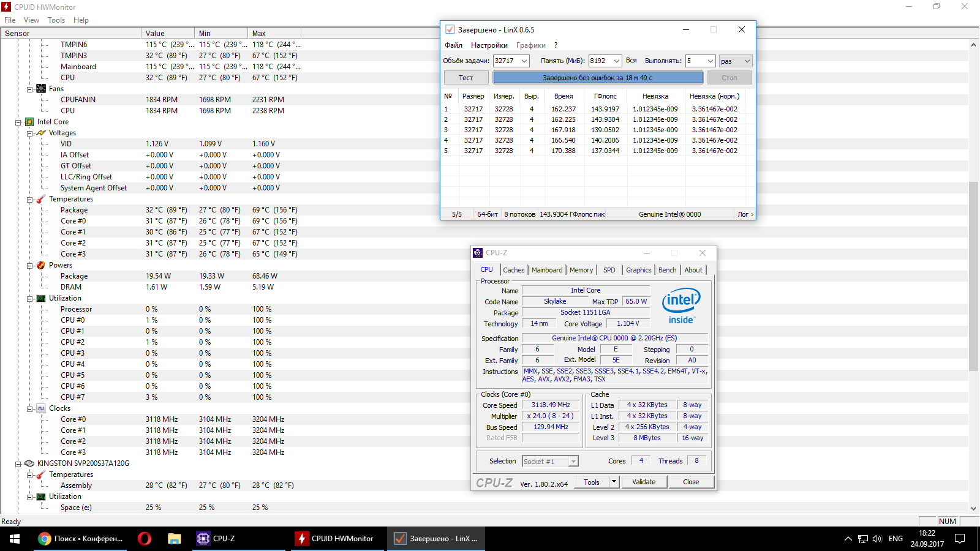The image size is (980, 551).
Task: Click the Clocks icon in sensor tree
Action: 41,408
